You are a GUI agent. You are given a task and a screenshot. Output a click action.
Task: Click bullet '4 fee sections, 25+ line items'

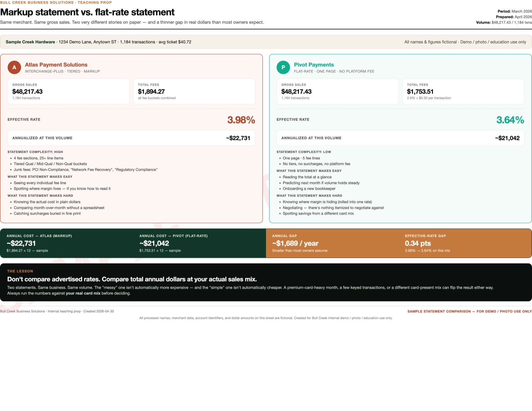coord(39,158)
